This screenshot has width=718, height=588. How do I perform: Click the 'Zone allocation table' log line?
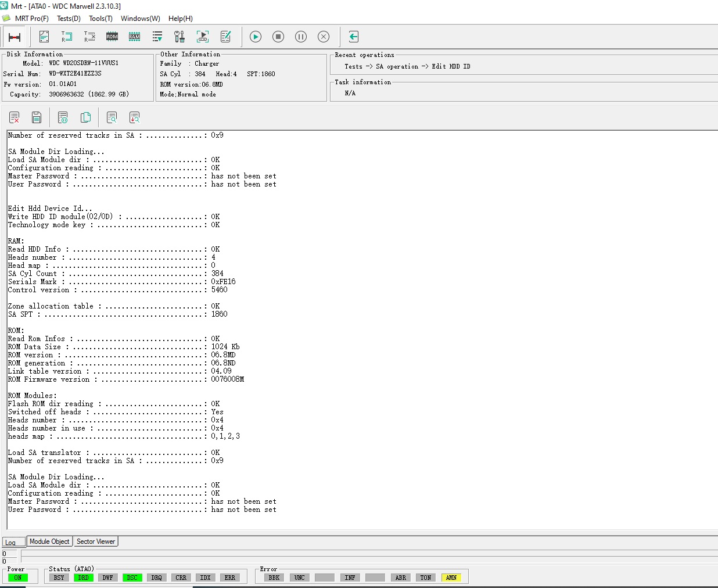(114, 306)
